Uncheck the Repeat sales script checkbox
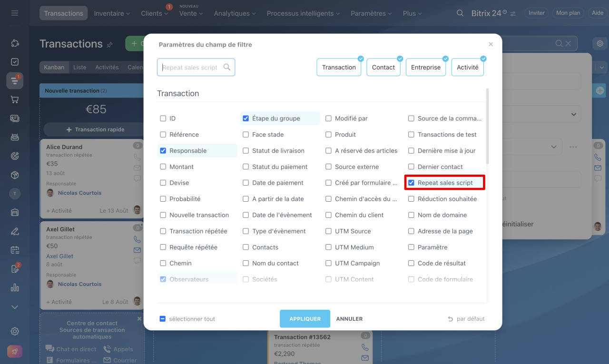Screen dimensions: 609x364 tap(412, 183)
